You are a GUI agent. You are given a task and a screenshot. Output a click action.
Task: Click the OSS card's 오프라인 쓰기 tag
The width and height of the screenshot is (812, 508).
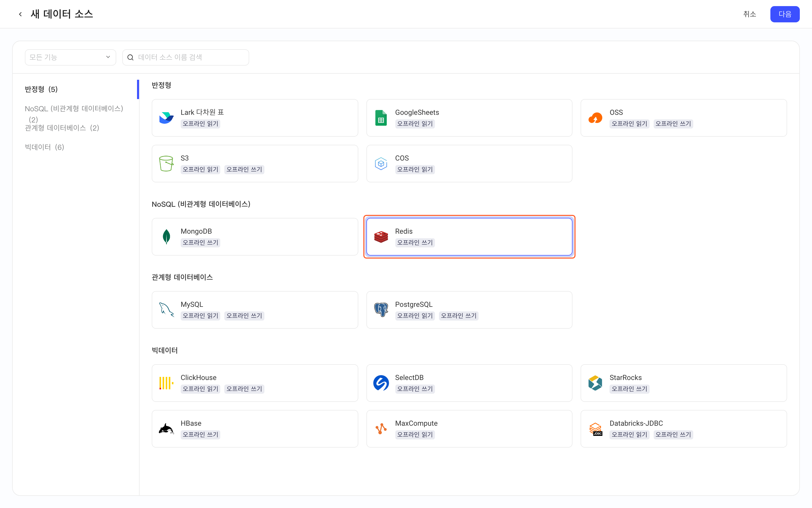click(673, 124)
